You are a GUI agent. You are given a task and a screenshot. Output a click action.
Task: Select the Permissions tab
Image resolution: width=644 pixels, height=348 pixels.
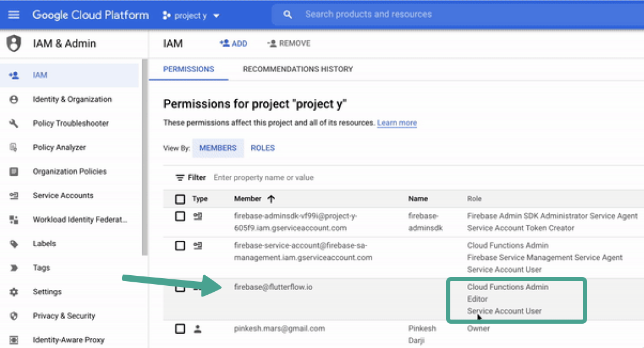coord(188,69)
